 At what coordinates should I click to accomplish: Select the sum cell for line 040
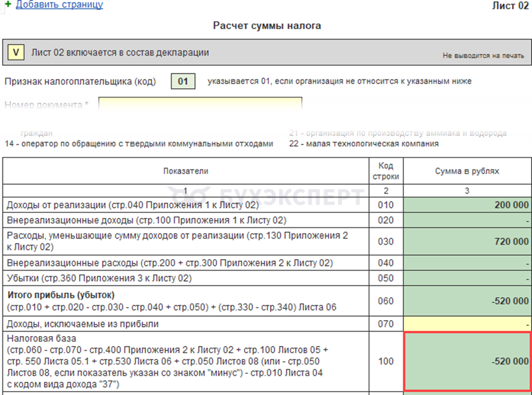pos(467,262)
